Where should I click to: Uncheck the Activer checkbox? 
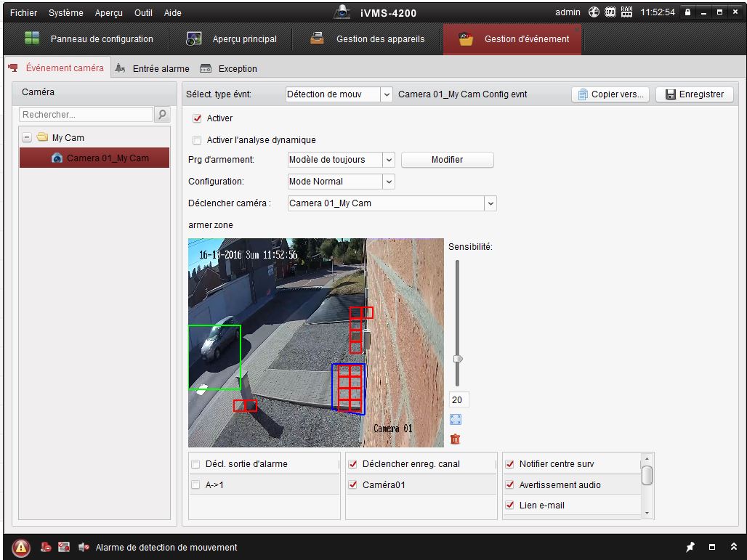[197, 118]
